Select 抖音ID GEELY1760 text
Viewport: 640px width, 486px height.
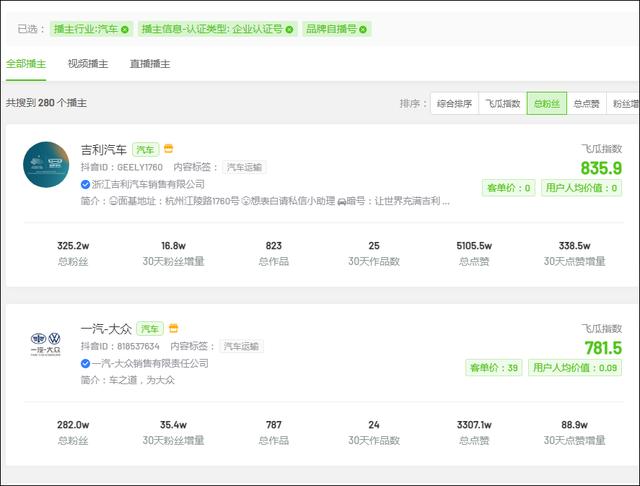tap(122, 167)
